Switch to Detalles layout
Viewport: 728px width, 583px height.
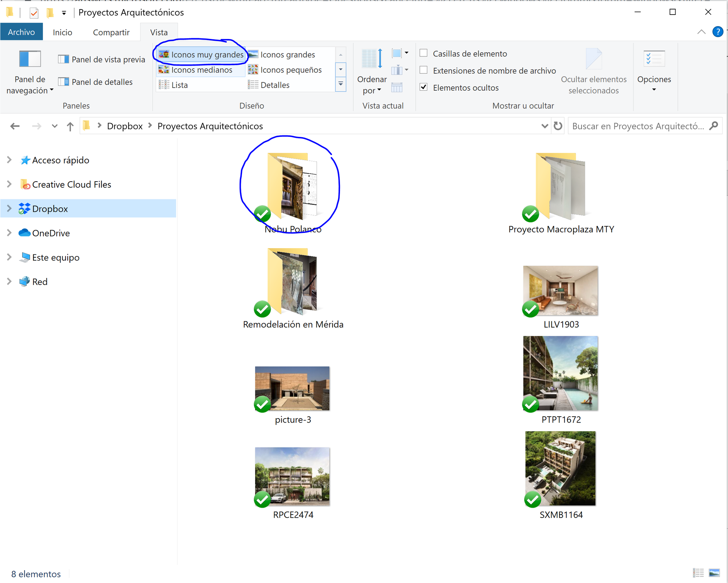[x=269, y=85]
